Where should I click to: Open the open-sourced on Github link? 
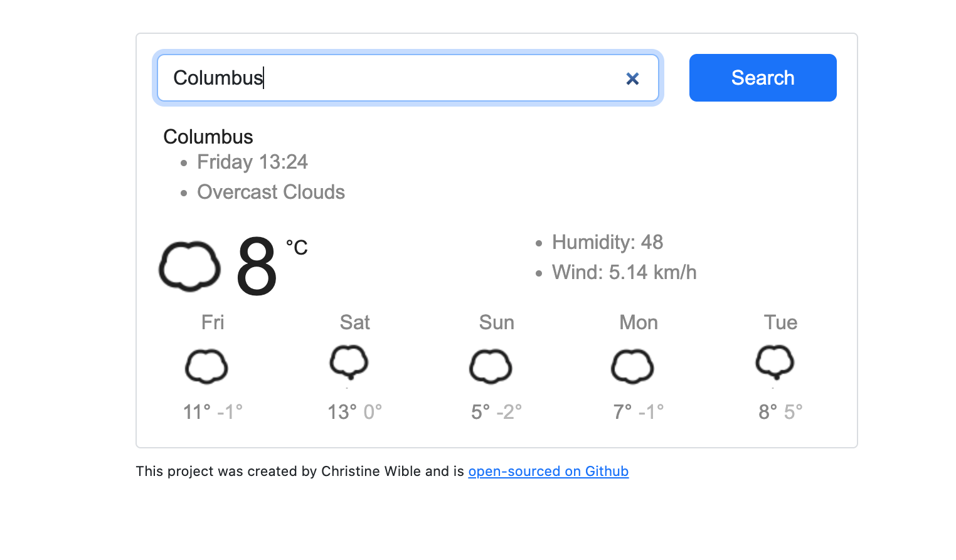coord(548,472)
